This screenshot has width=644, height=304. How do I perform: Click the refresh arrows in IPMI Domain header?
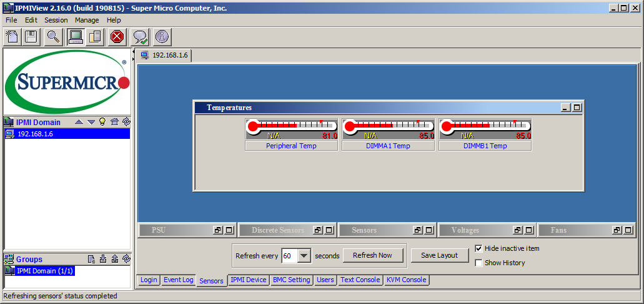tap(127, 122)
